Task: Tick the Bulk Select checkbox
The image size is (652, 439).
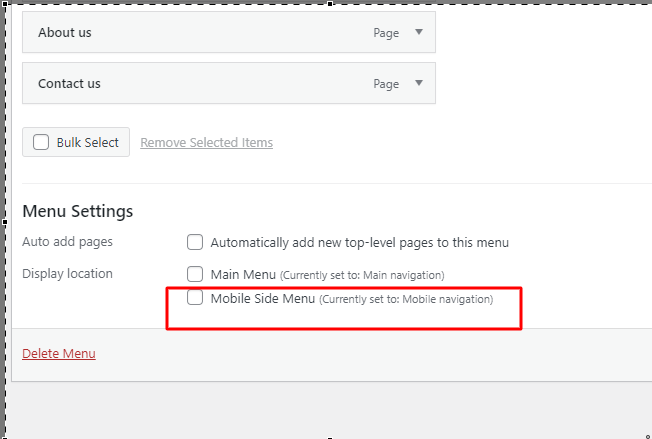Action: click(41, 142)
